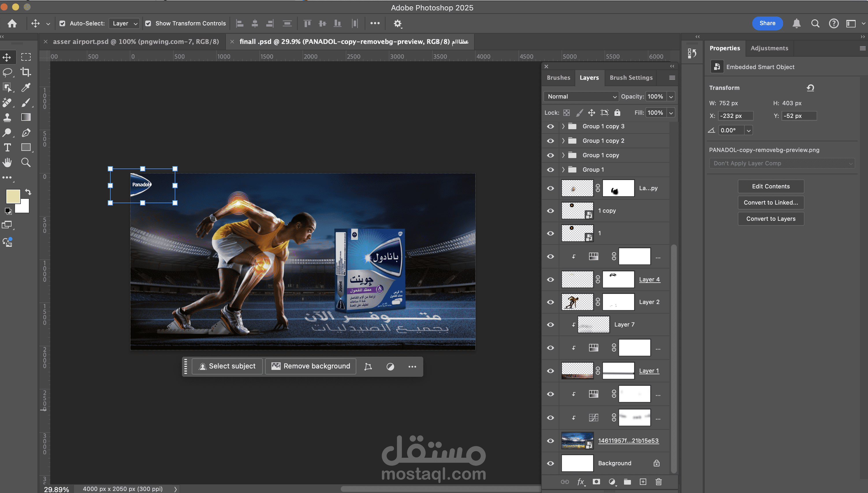Click the foreground color swatch
Screen dimensions: 868x493
coord(13,197)
